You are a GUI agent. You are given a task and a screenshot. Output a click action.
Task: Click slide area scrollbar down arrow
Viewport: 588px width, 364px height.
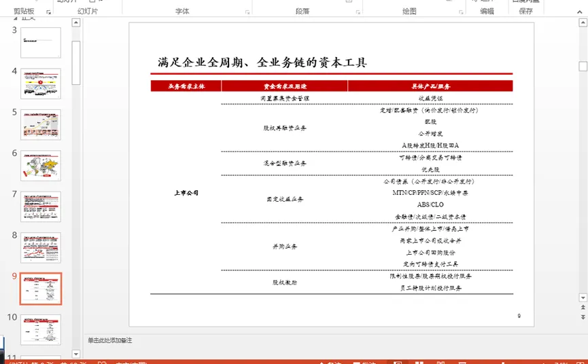(583, 297)
